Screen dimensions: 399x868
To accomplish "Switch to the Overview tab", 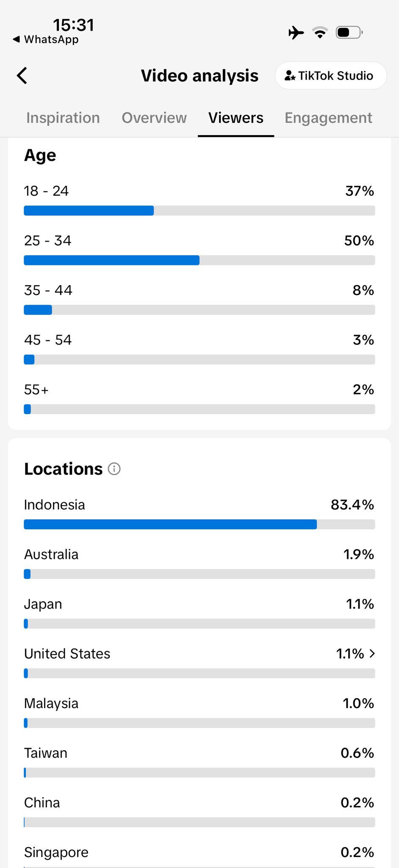I will (x=154, y=118).
